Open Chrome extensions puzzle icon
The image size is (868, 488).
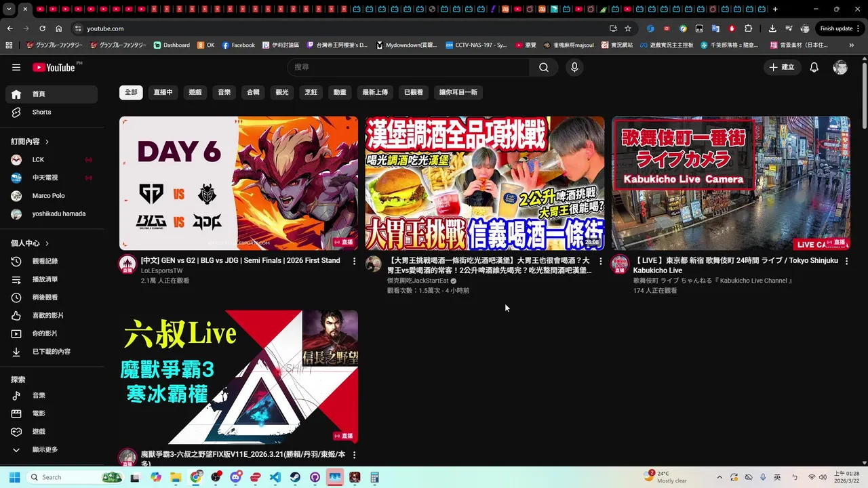pos(749,28)
